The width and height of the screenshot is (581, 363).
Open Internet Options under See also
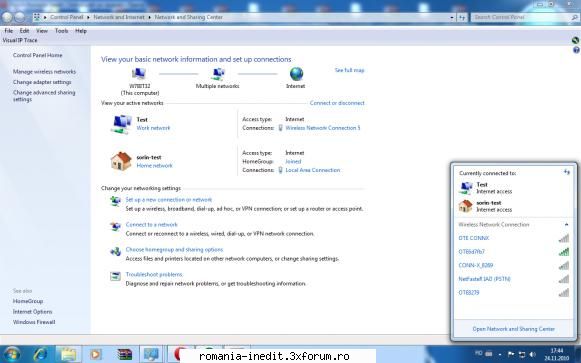33,312
